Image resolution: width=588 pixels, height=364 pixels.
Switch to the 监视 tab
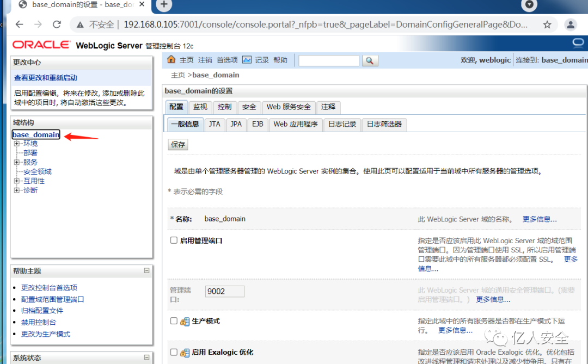[200, 107]
